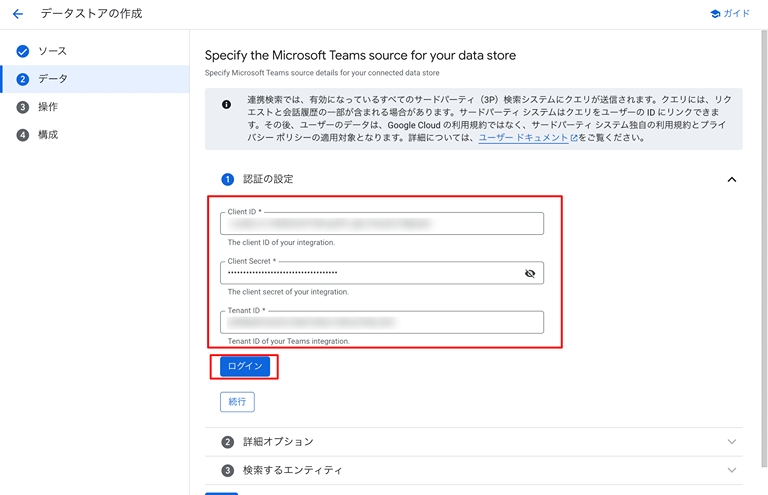
Task: Select the データ step in sidebar
Action: (x=95, y=79)
